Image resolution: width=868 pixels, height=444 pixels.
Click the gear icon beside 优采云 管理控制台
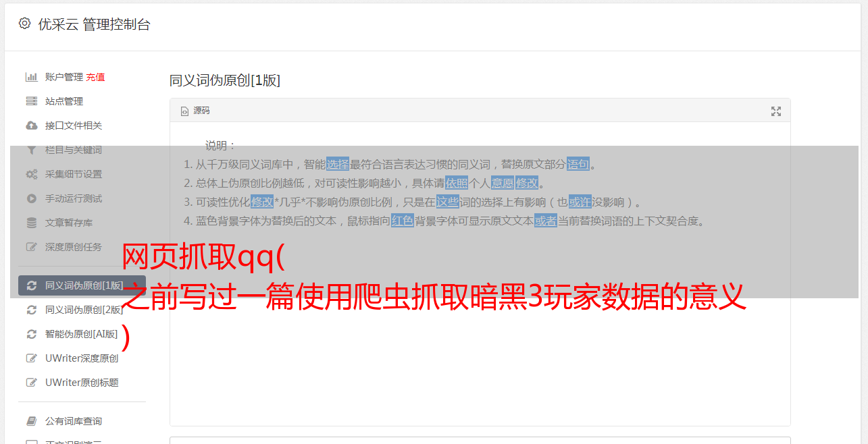(x=25, y=24)
